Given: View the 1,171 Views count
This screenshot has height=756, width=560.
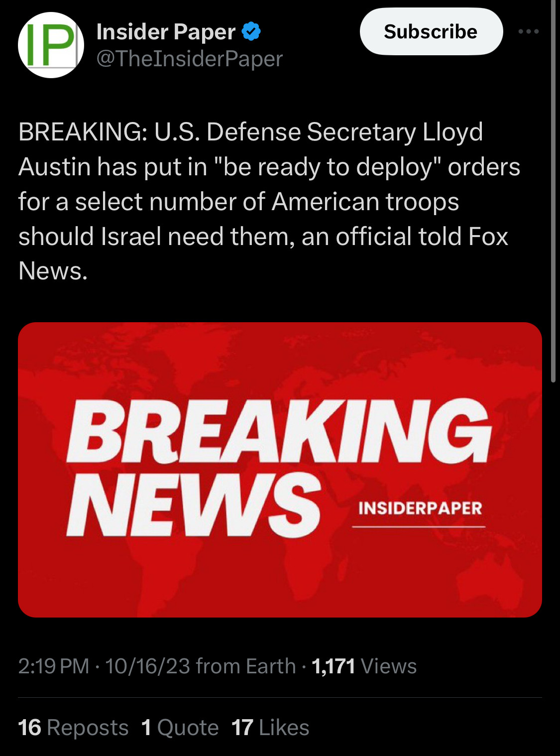Looking at the screenshot, I should 364,666.
